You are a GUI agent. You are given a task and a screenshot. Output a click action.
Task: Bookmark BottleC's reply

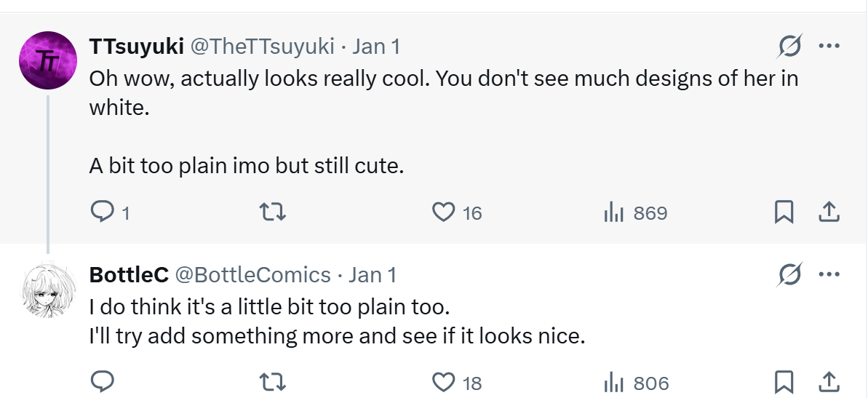click(x=784, y=382)
